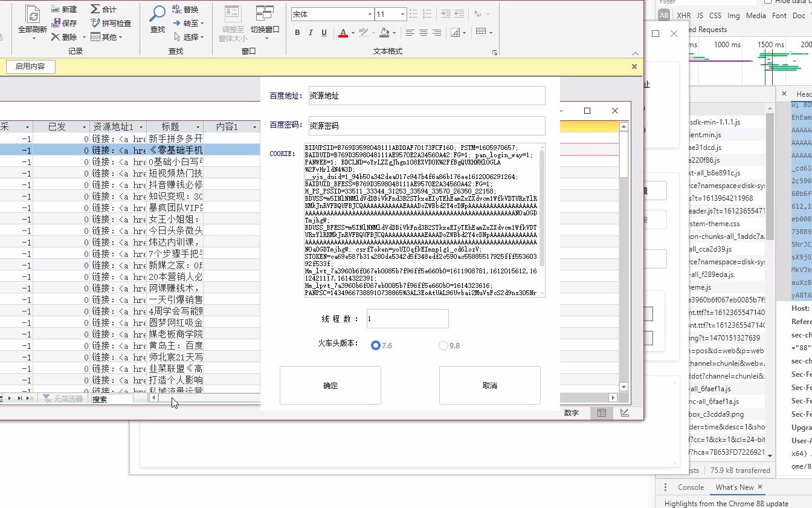
Task: Select the Img filter in DevTools
Action: coord(733,16)
